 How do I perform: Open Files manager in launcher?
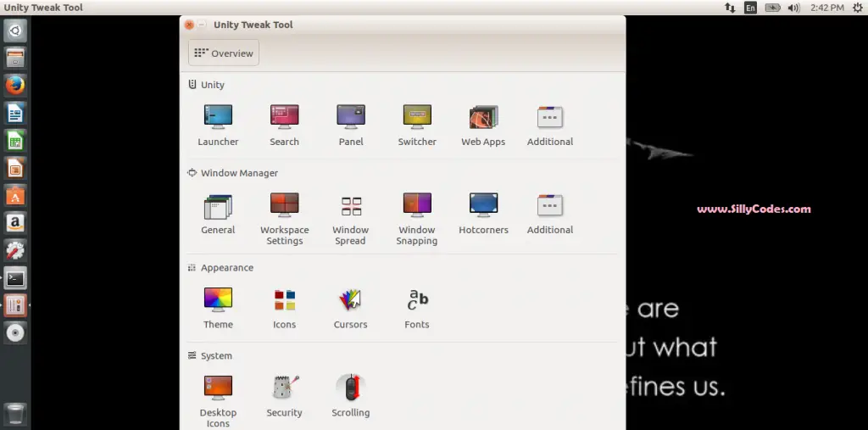tap(15, 59)
